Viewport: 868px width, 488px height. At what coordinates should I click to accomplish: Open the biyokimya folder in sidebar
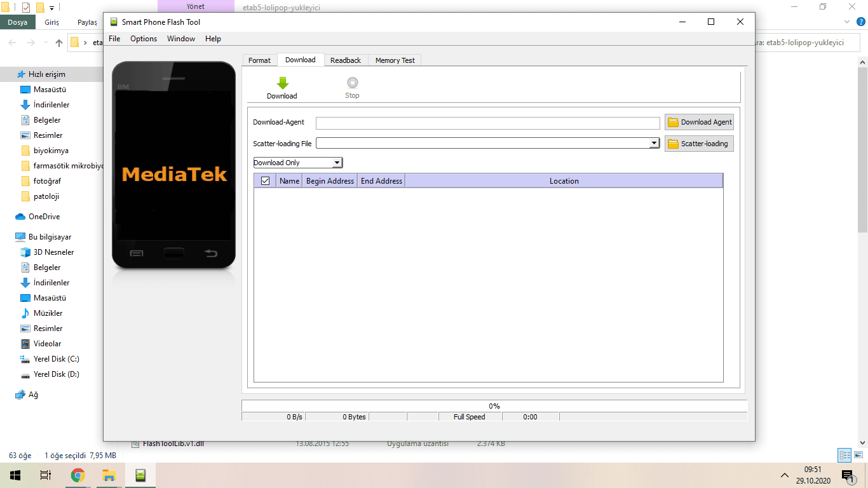51,151
